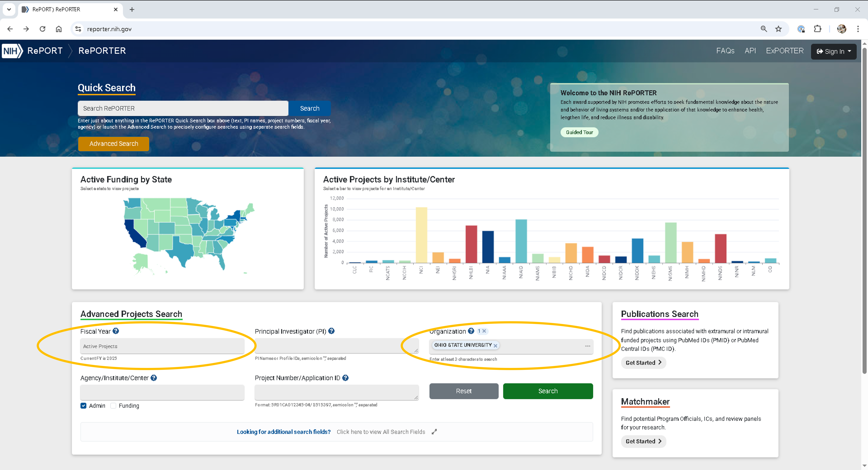This screenshot has height=470, width=868.
Task: Open the FAQs menu item
Action: (725, 51)
